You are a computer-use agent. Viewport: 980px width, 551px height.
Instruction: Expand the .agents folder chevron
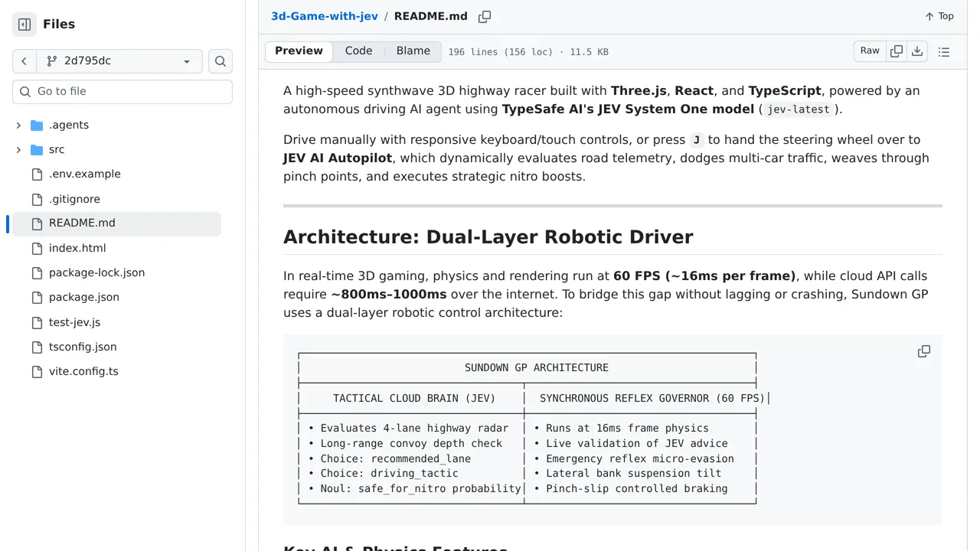tap(18, 125)
